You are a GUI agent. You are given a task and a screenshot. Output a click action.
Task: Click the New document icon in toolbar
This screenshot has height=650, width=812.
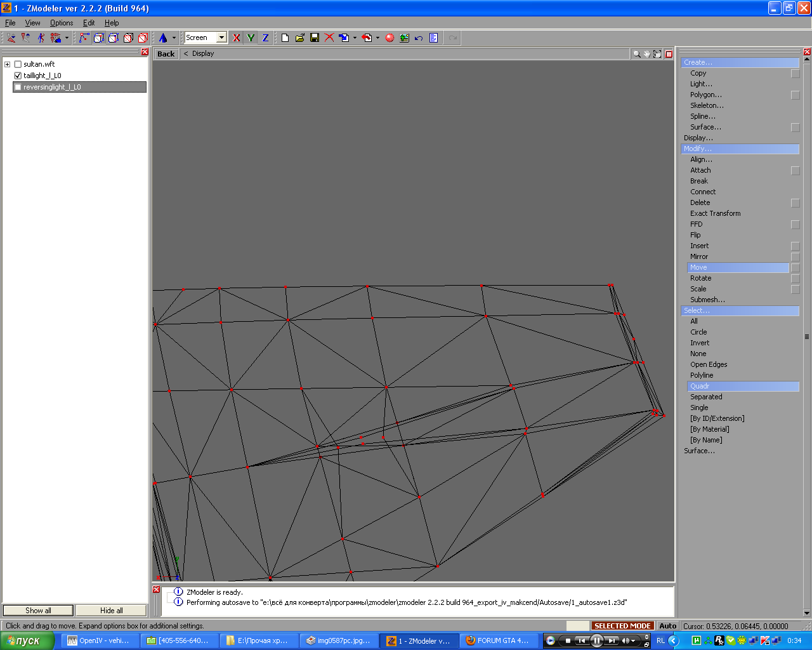[x=285, y=38]
